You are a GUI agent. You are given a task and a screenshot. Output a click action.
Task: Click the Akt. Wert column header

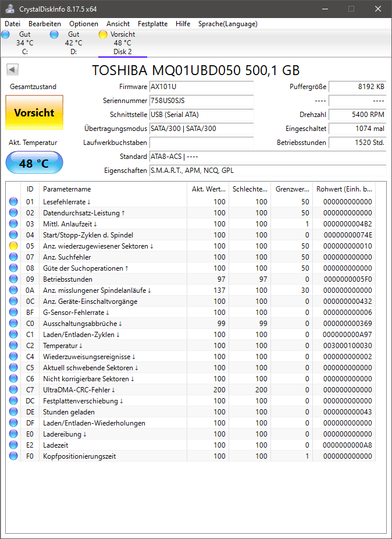[208, 189]
